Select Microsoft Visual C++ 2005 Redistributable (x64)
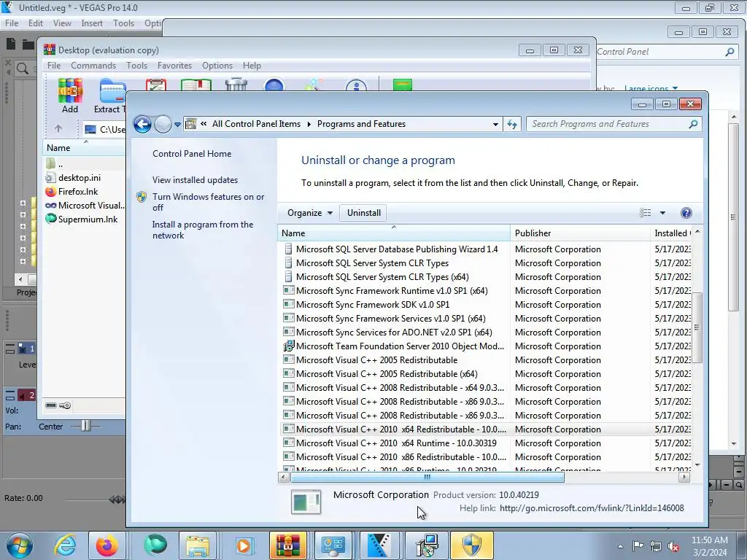 click(x=486, y=374)
